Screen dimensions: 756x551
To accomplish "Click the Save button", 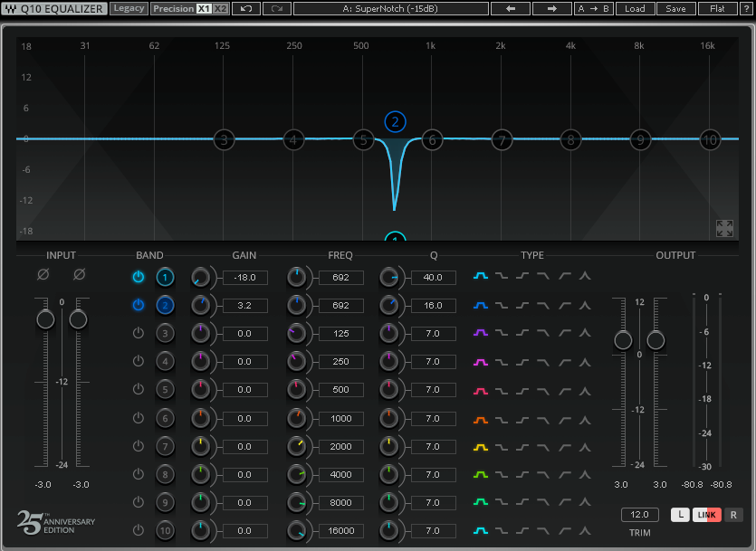I will tap(676, 9).
